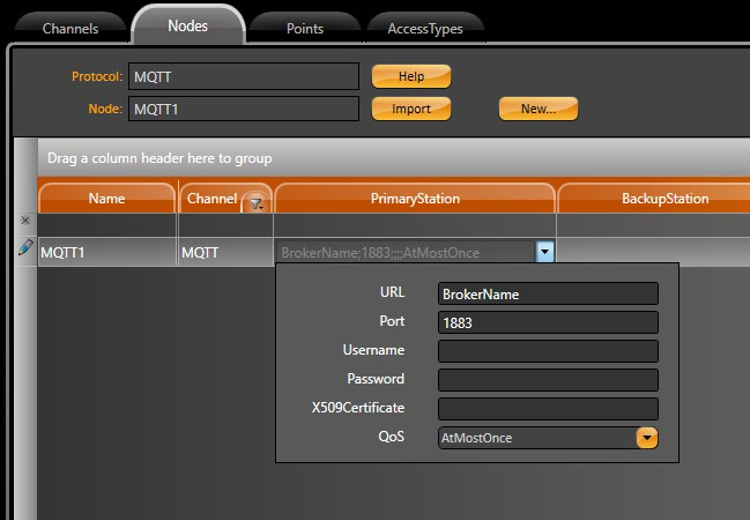Collapse the PrimaryStation dropdown arrow
Image resolution: width=750 pixels, height=520 pixels.
(545, 252)
